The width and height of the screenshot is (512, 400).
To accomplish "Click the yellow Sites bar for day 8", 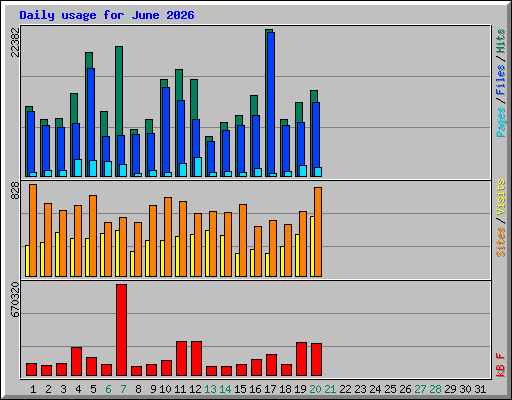I will tap(132, 264).
